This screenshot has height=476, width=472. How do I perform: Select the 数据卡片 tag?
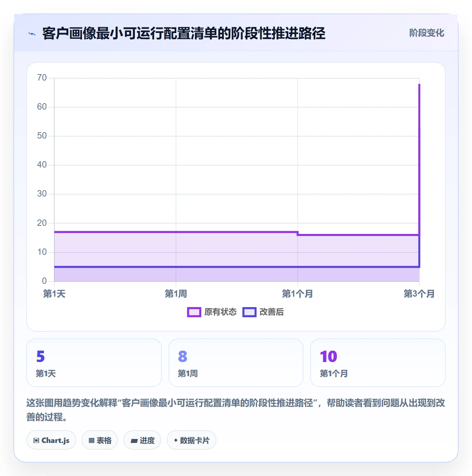191,440
